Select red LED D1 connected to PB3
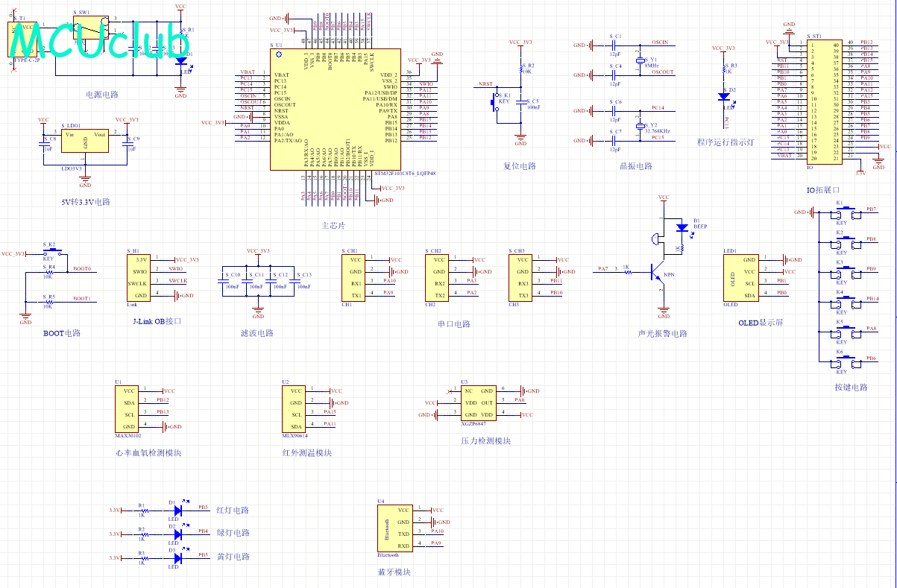 point(177,510)
